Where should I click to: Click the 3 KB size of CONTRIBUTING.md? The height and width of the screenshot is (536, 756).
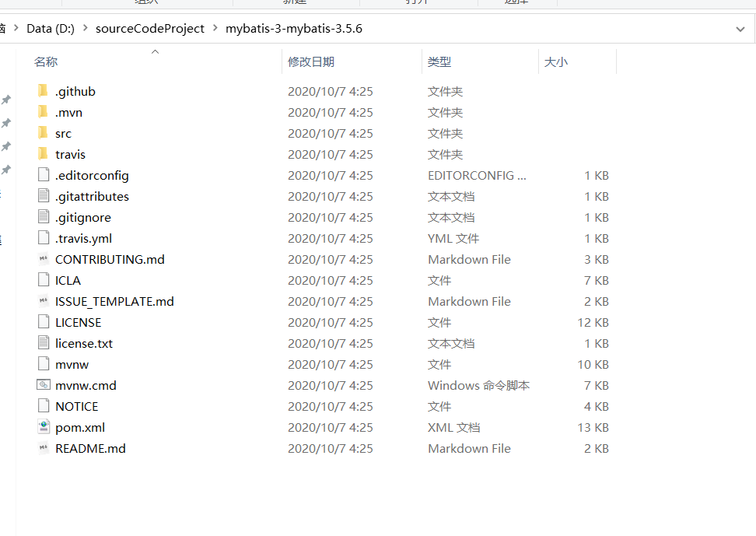[597, 260]
